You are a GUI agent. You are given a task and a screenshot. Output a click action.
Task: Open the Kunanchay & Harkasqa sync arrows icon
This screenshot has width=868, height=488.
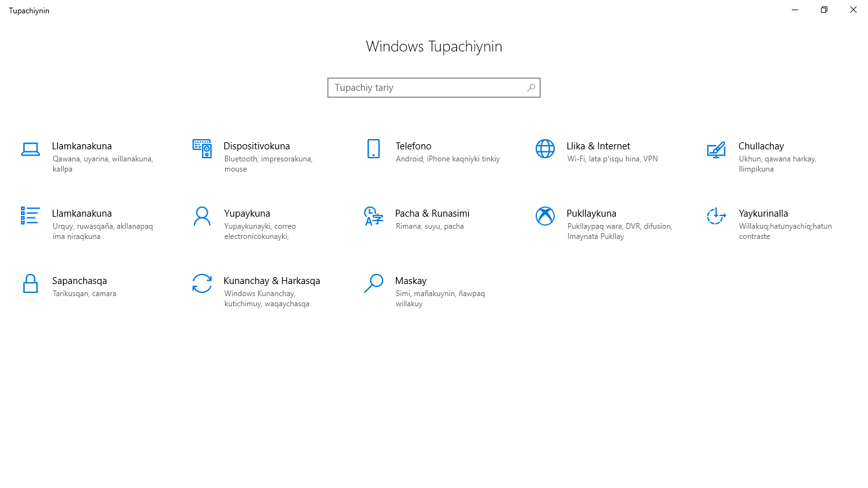202,283
